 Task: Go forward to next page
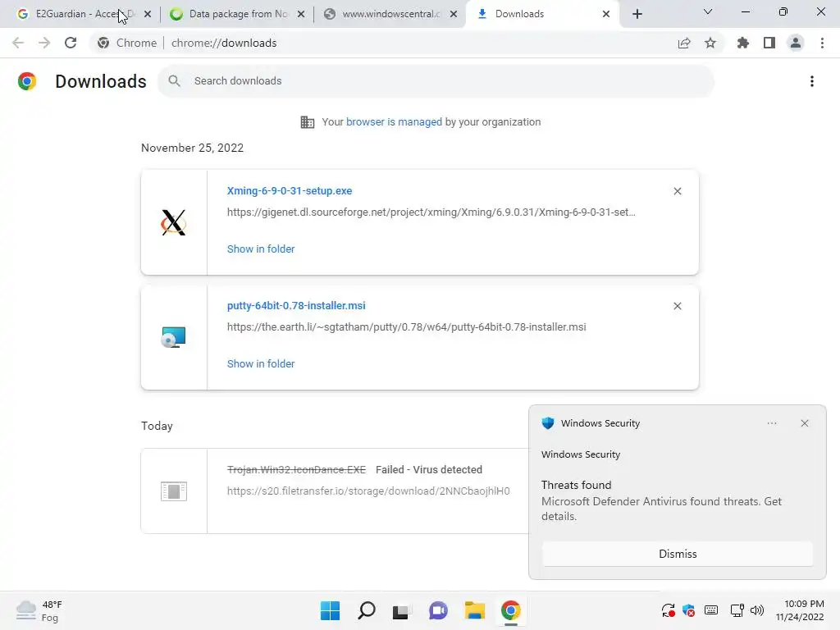(44, 43)
